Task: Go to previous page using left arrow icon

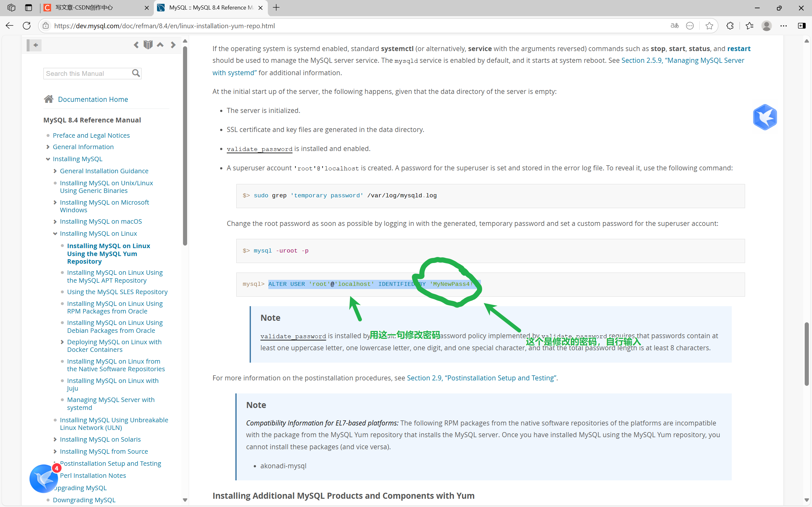Action: tap(136, 44)
